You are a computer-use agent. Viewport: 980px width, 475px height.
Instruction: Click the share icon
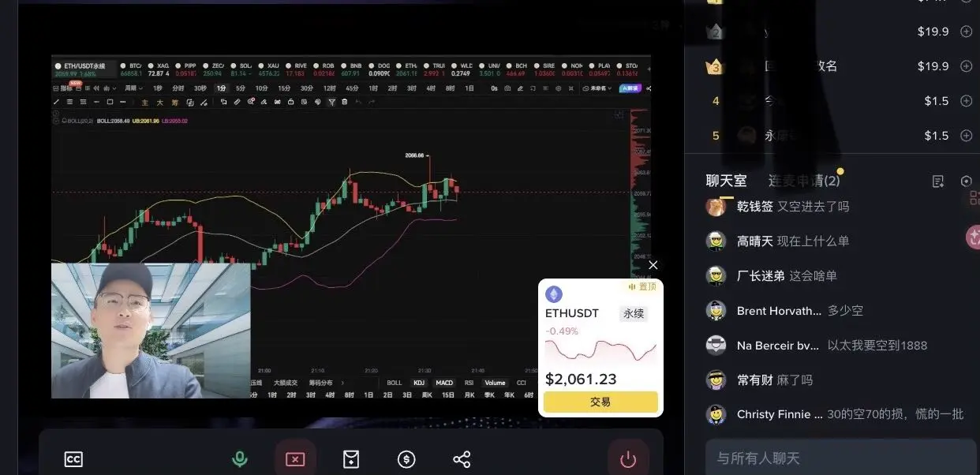click(x=462, y=459)
